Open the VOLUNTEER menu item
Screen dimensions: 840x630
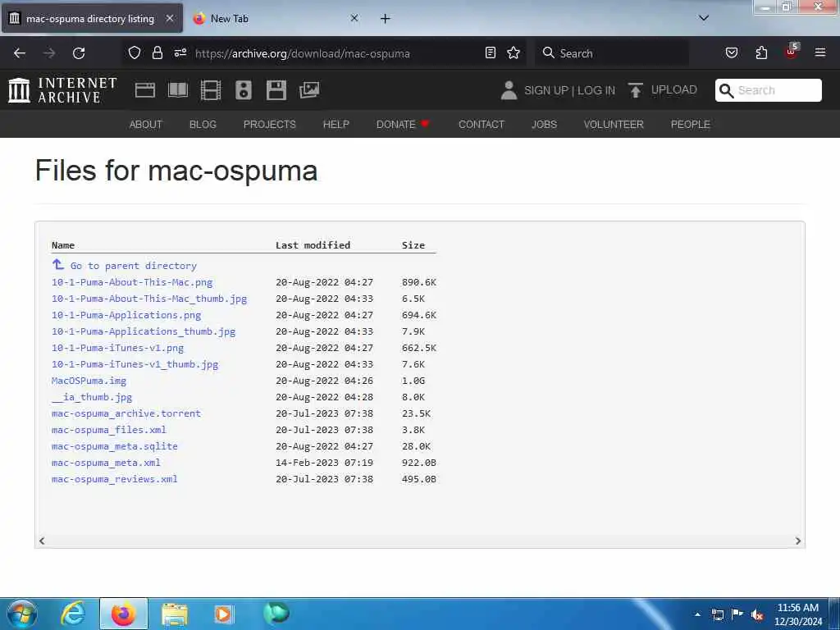[x=614, y=125]
